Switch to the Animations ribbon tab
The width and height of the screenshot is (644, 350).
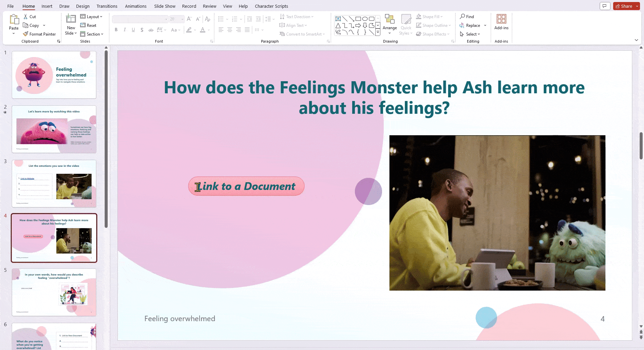pos(136,6)
